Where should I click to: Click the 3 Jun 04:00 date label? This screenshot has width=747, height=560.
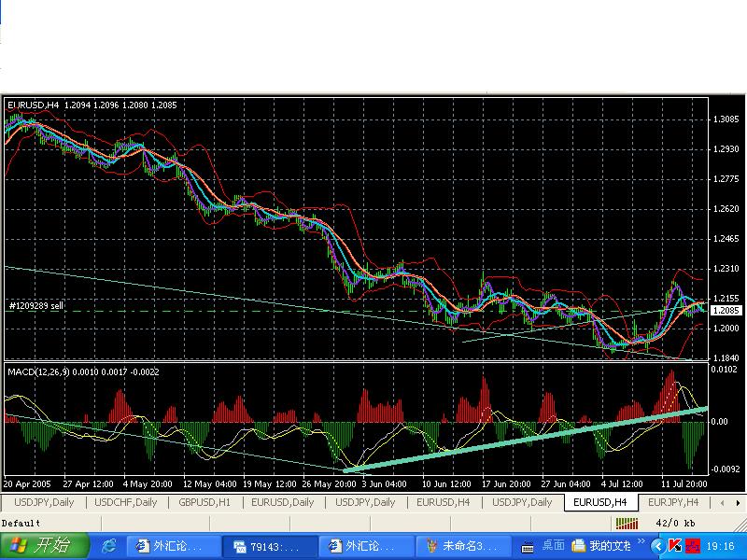(384, 483)
